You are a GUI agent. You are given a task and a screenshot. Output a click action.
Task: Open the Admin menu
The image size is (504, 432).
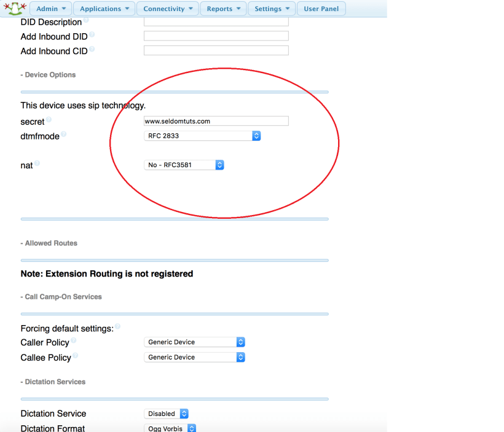point(51,9)
